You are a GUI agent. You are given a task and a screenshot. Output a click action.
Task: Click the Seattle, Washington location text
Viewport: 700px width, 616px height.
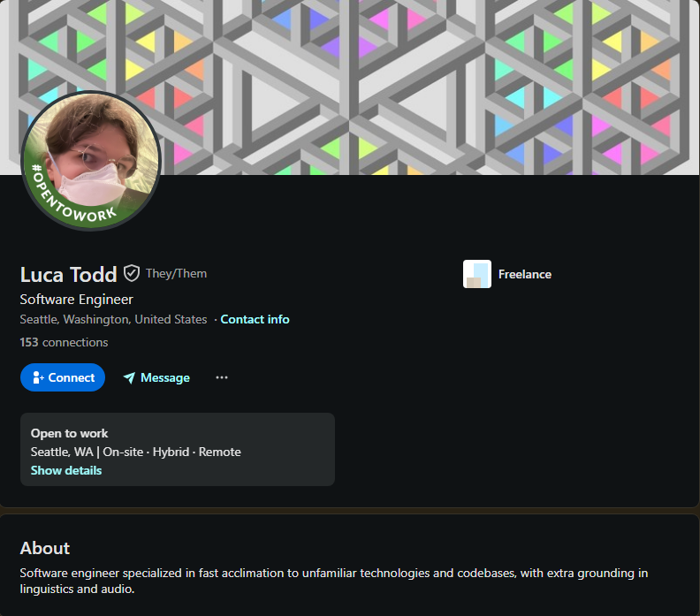tap(113, 319)
